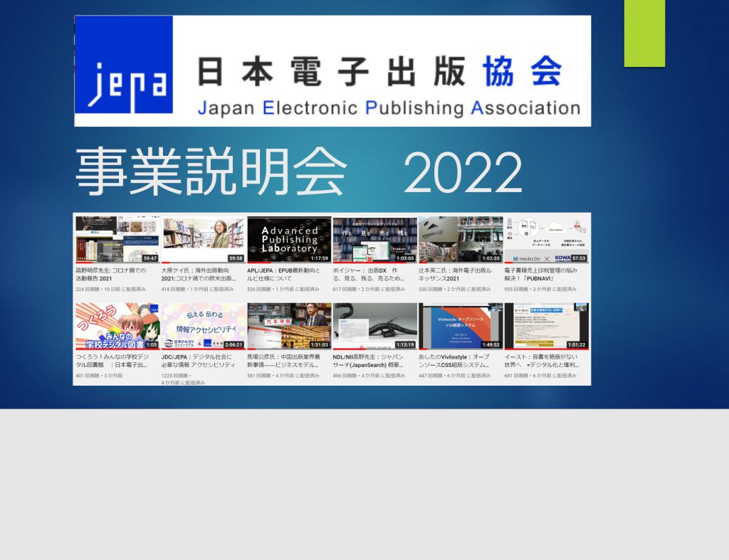Viewport: 729px width, 560px height.
Task: Open the イースト video thumbnail (1:01:22)
Action: click(546, 326)
